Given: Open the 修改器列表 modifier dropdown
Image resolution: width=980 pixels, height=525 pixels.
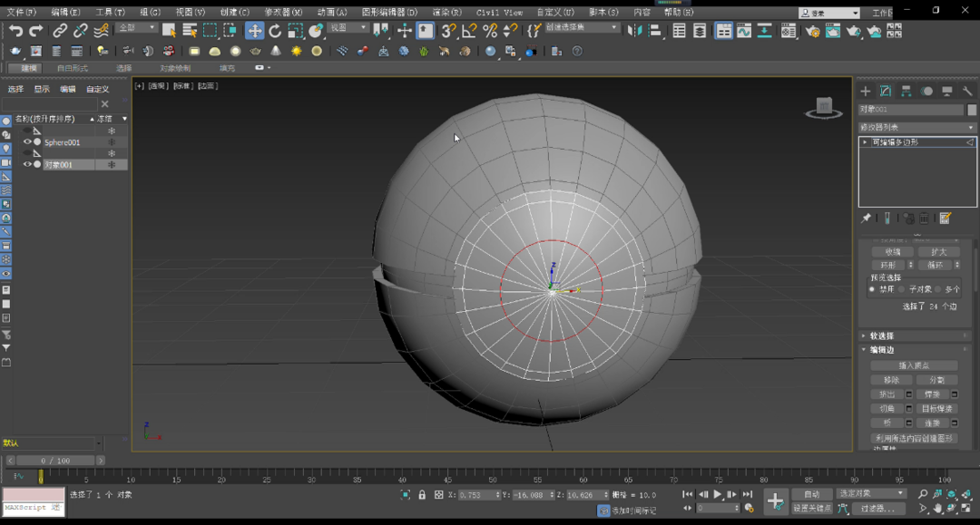Looking at the screenshot, I should pyautogui.click(x=917, y=128).
